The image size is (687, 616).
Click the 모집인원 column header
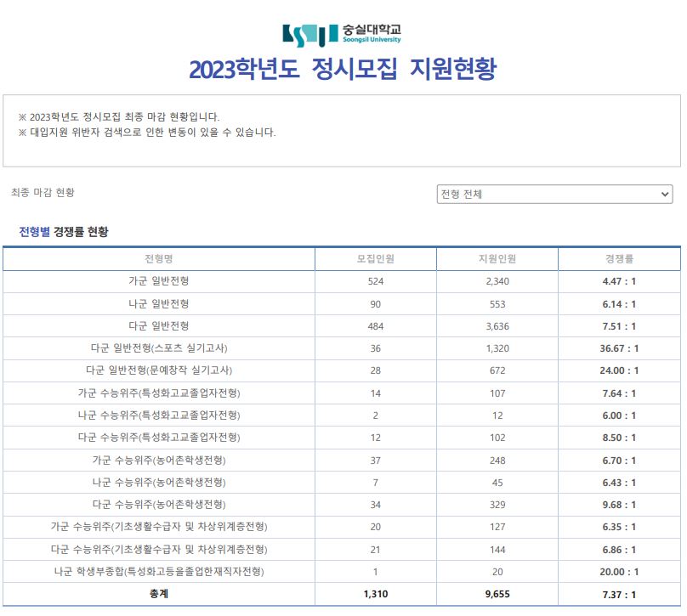[x=376, y=259]
